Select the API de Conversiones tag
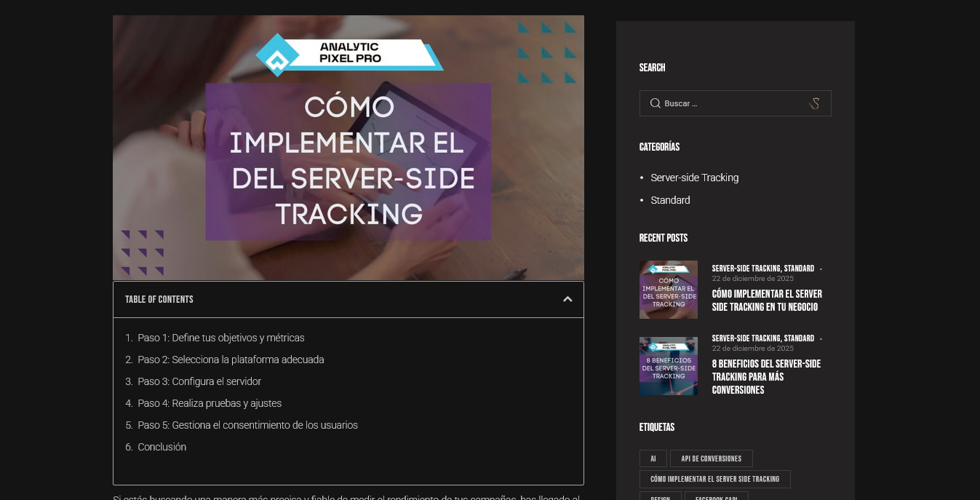This screenshot has width=980, height=500. (x=711, y=459)
